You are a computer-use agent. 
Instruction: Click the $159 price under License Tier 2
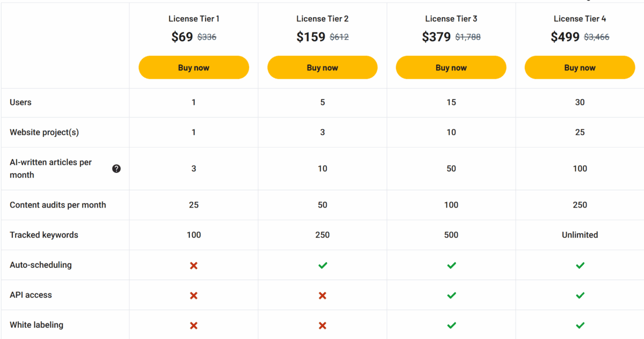[x=310, y=36]
